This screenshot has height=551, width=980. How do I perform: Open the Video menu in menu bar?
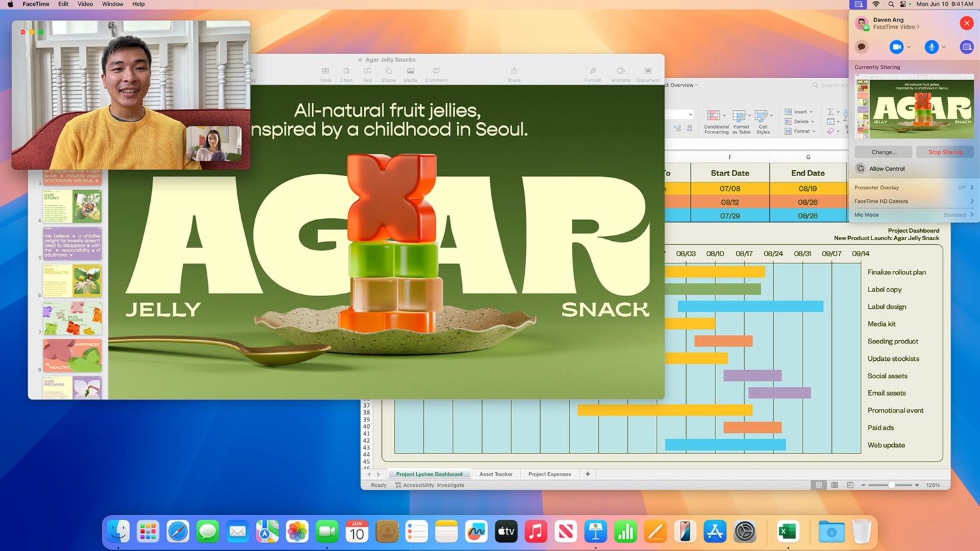coord(85,4)
